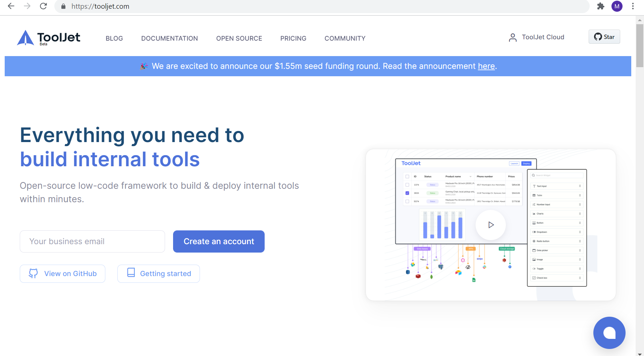Screen dimensions: 644x356
Task: Go back using browser back arrow
Action: 11,6
